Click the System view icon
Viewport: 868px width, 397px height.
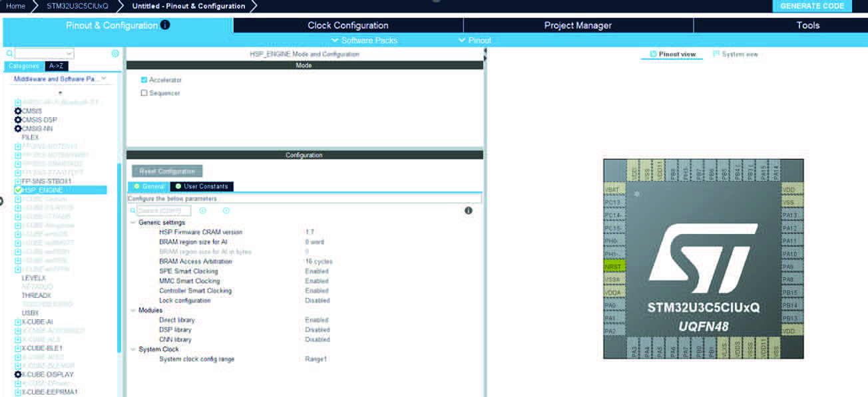pos(716,54)
